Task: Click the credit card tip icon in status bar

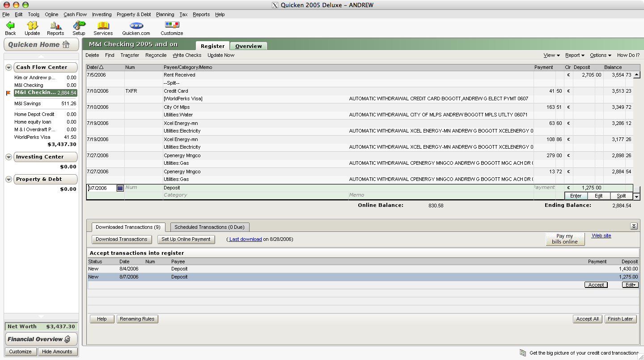Action: coord(523,353)
